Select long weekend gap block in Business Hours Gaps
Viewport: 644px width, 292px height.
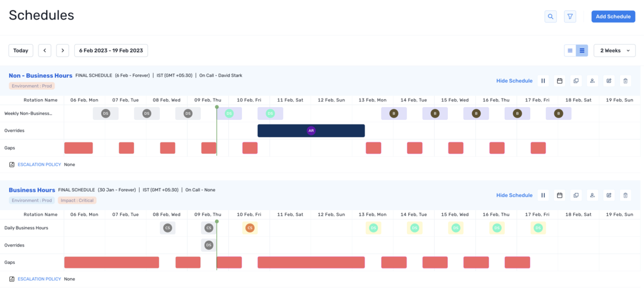point(311,263)
